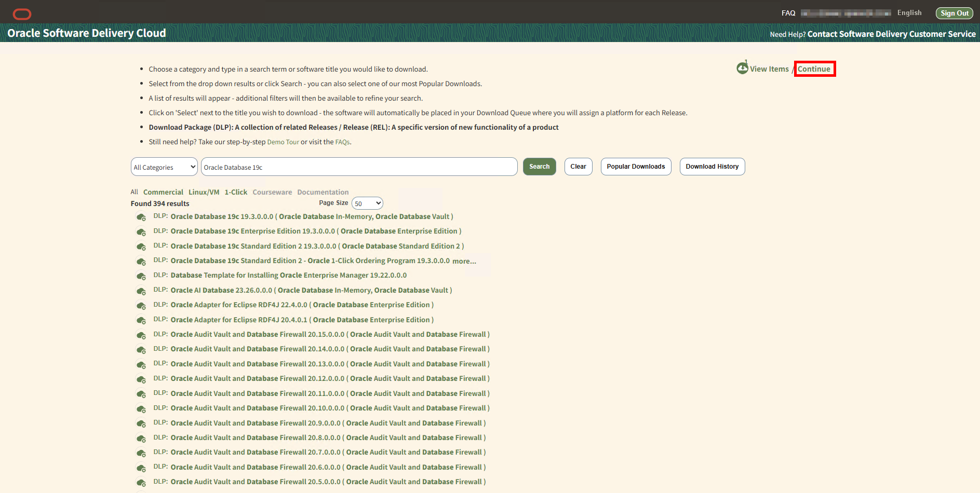Open Oracle AI Database 23.26.0.0.0 title
Viewport: 980px width, 493px height.
coord(311,291)
